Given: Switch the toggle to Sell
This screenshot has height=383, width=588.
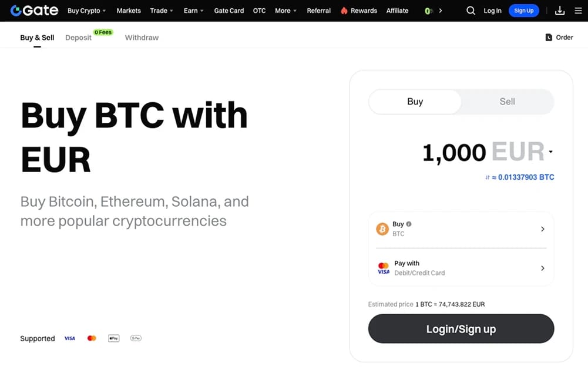Looking at the screenshot, I should pos(507,102).
